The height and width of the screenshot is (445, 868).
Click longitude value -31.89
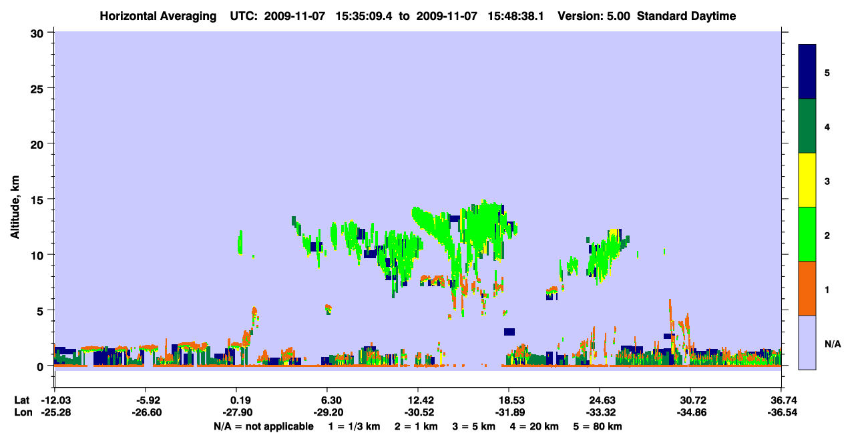click(509, 413)
